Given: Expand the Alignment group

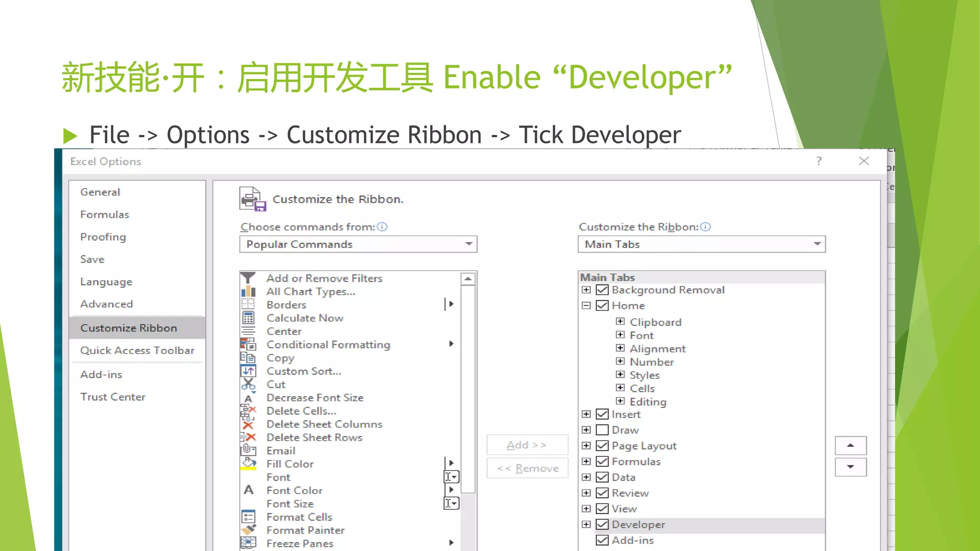Looking at the screenshot, I should (620, 348).
